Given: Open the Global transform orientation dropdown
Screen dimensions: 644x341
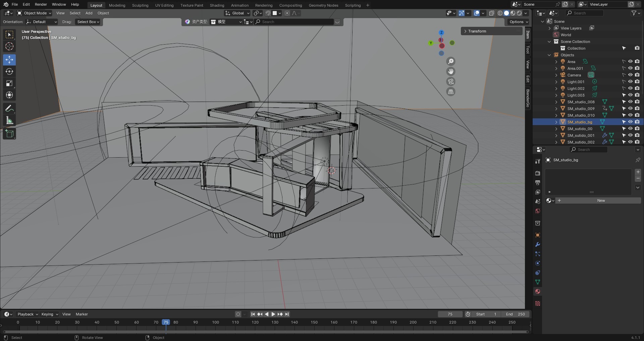Looking at the screenshot, I should click(237, 13).
